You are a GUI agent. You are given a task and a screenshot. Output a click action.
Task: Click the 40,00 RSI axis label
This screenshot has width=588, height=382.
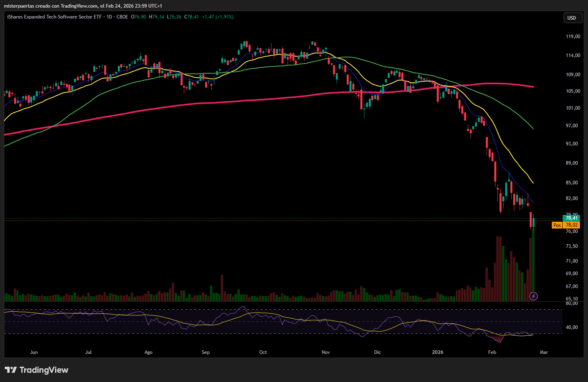pyautogui.click(x=572, y=327)
